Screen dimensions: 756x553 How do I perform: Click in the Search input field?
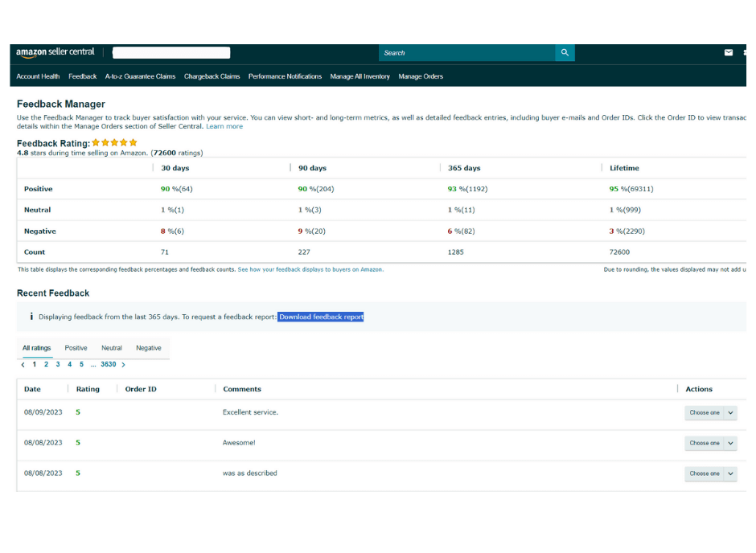466,53
